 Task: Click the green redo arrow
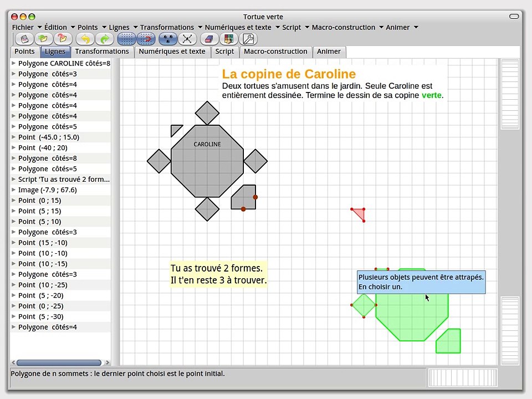pos(105,39)
